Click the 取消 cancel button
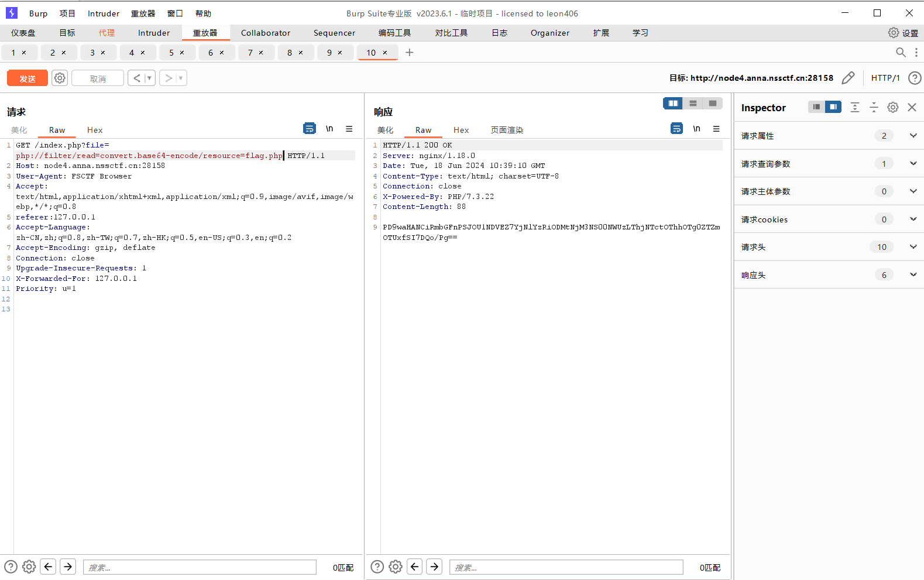This screenshot has width=924, height=580. pos(98,78)
